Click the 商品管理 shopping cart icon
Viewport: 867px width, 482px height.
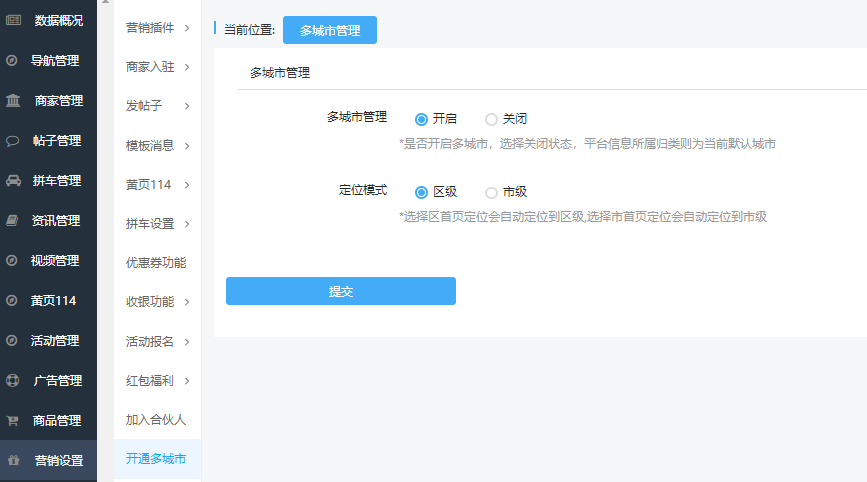tap(12, 421)
